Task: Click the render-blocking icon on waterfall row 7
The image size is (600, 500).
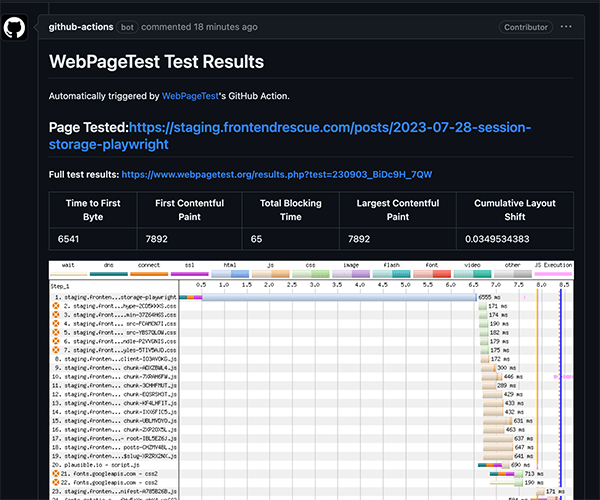Action: point(56,350)
